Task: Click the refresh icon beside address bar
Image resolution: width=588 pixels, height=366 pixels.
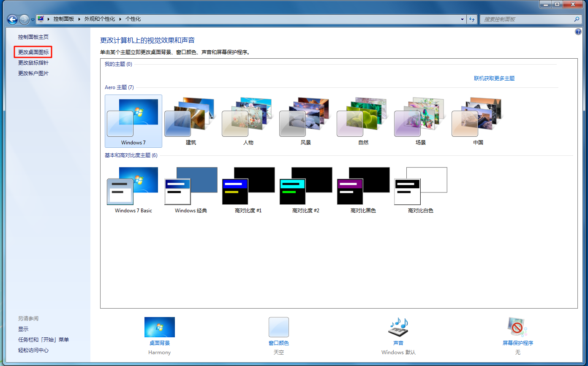Action: pyautogui.click(x=472, y=19)
